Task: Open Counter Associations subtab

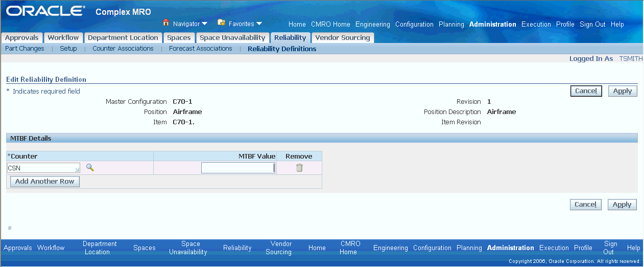Action: click(x=123, y=49)
